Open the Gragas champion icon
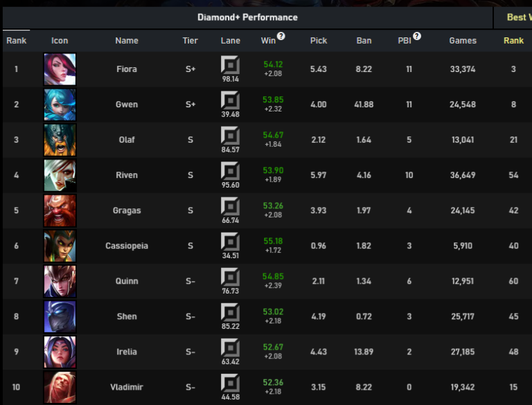Screen dimensions: 532x405 tap(60, 210)
